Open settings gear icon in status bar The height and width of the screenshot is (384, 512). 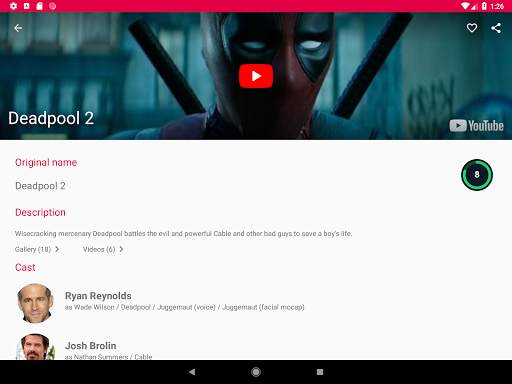pos(13,6)
